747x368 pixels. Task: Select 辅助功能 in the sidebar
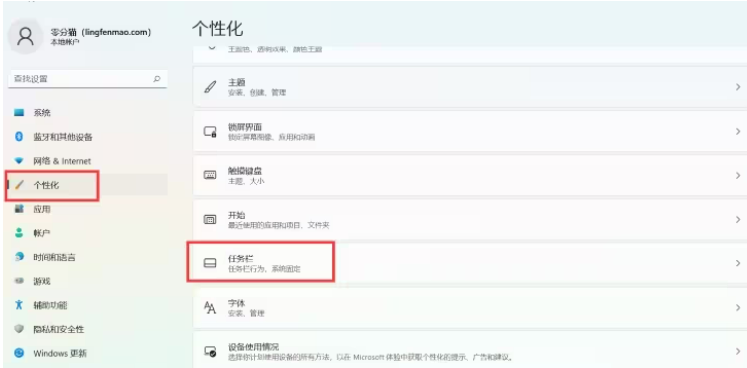click(x=88, y=305)
